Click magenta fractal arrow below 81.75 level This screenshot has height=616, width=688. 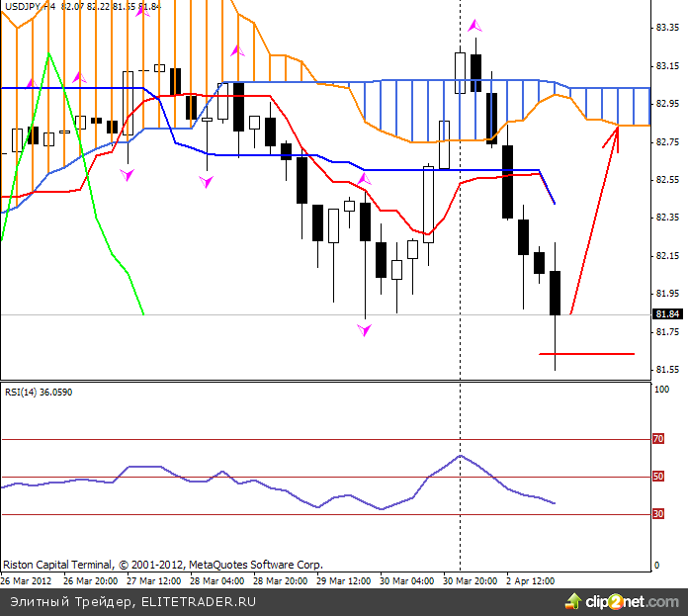coord(365,329)
